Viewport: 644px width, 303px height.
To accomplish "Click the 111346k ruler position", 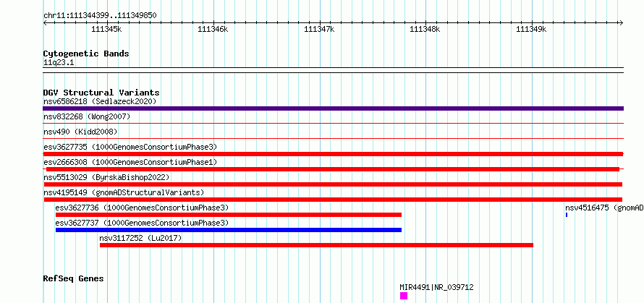I will [213, 29].
